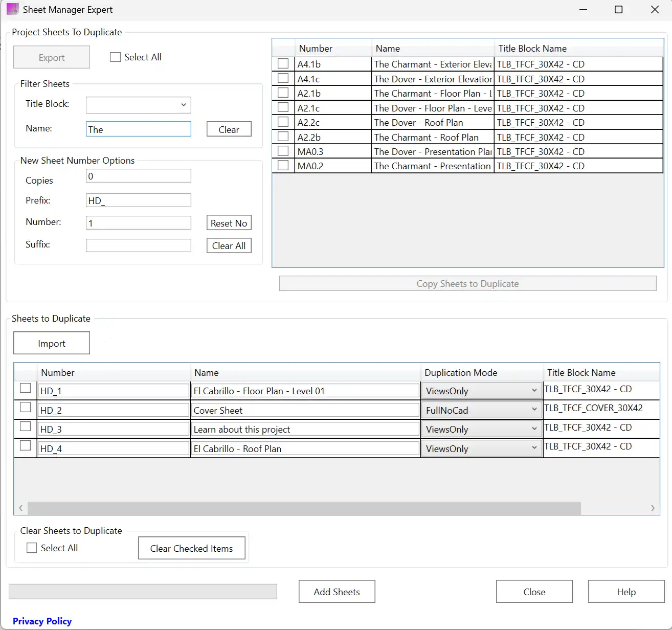The image size is (672, 630).
Task: Click the Number column header in top table
Action: (x=316, y=49)
